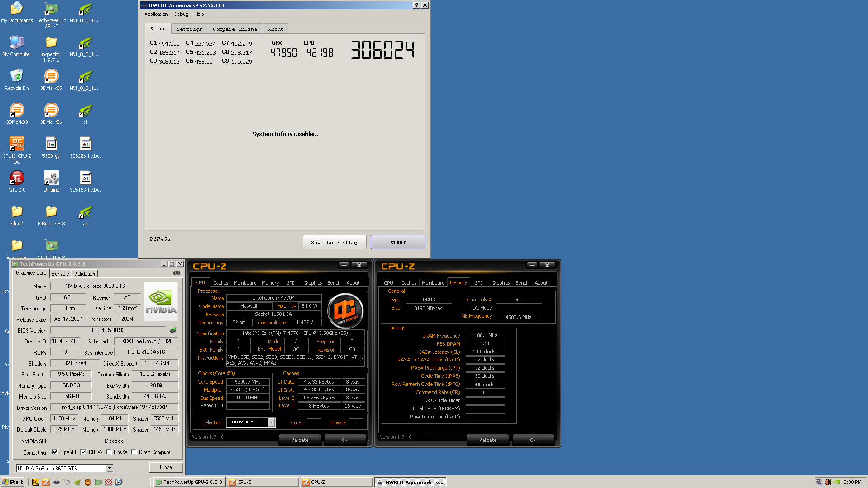The width and height of the screenshot is (868, 488).
Task: Launch 3DMark05 desktop shortcut
Action: 51,80
